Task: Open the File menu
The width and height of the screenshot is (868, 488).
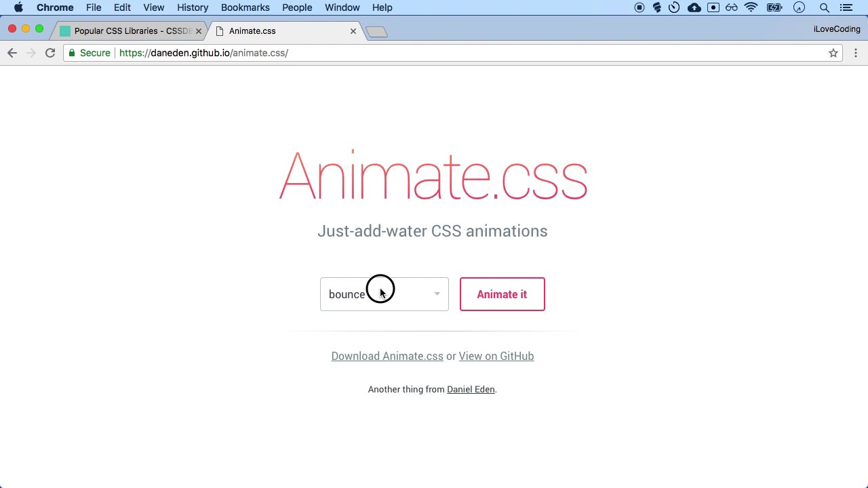Action: pyautogui.click(x=94, y=7)
